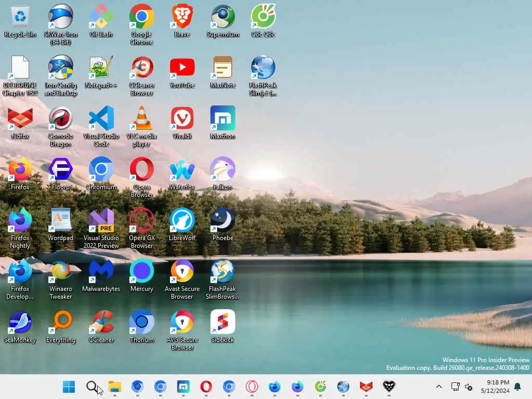Select the Chromium desktop shortcut
This screenshot has width=532, height=399.
click(x=101, y=174)
